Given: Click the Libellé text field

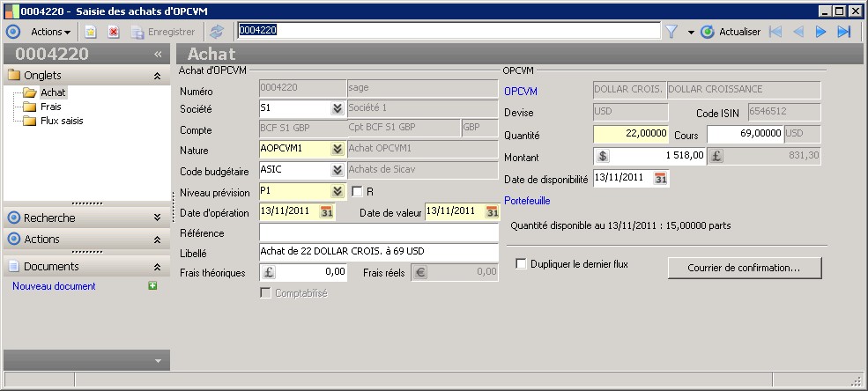Looking at the screenshot, I should pos(379,252).
